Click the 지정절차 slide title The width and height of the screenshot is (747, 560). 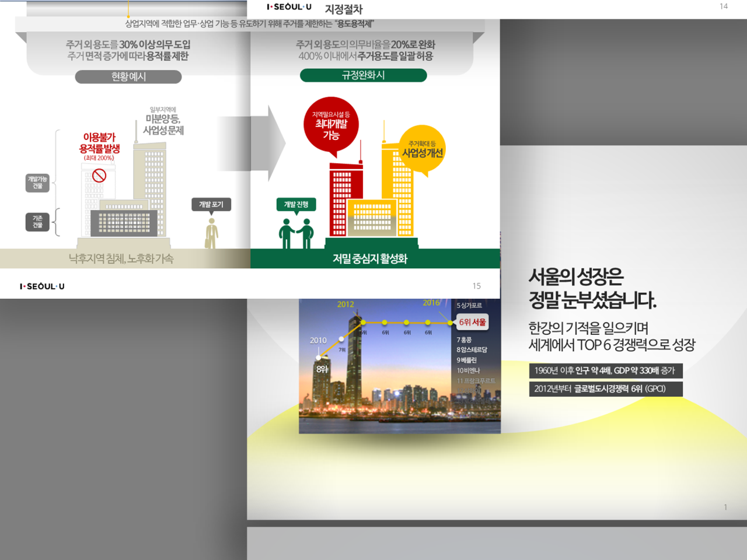coord(344,9)
